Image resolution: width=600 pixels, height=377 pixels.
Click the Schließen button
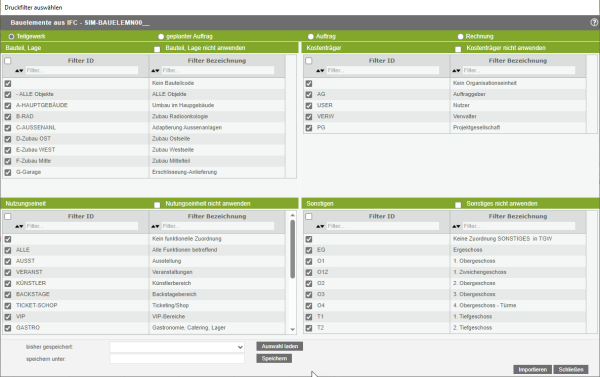point(571,369)
